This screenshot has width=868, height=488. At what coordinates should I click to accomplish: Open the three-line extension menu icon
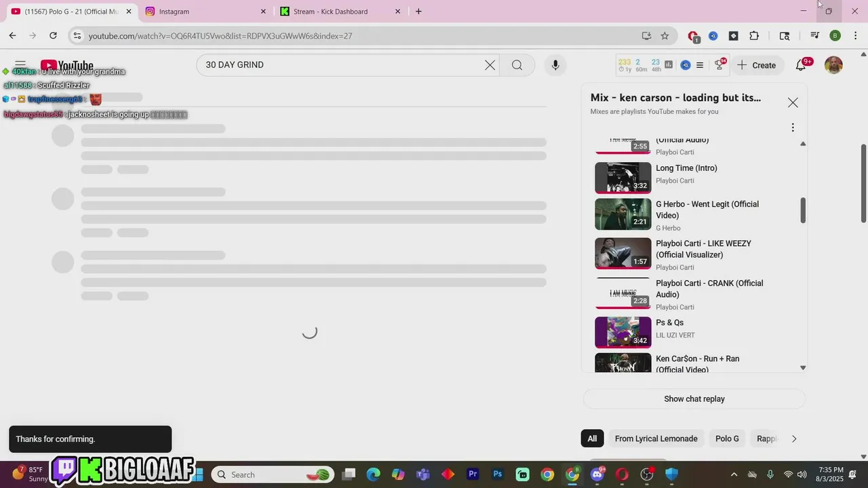(x=700, y=65)
